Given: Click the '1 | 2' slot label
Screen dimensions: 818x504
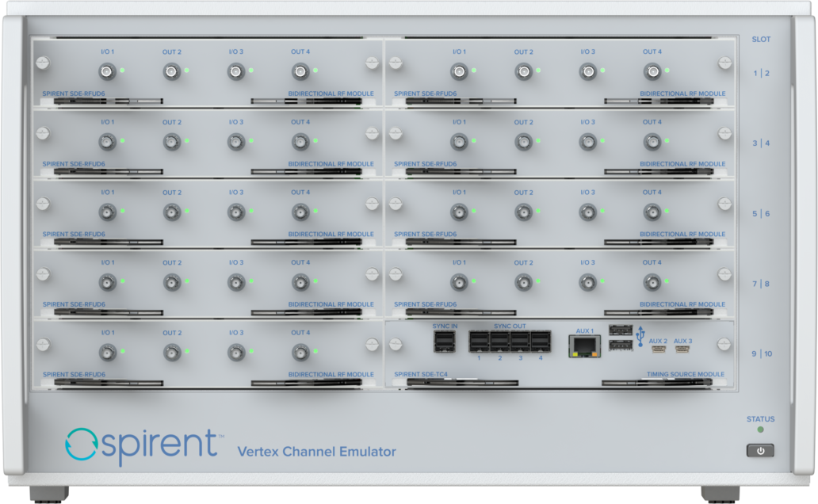Looking at the screenshot, I should (761, 73).
